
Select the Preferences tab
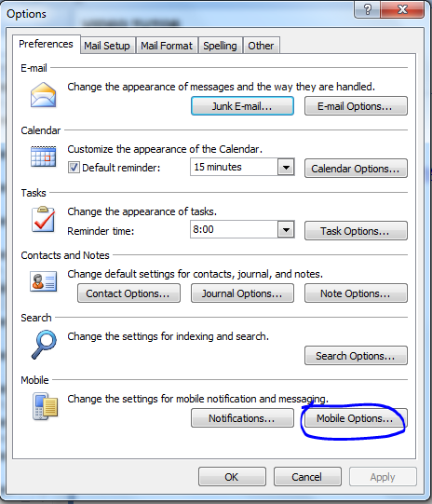47,44
